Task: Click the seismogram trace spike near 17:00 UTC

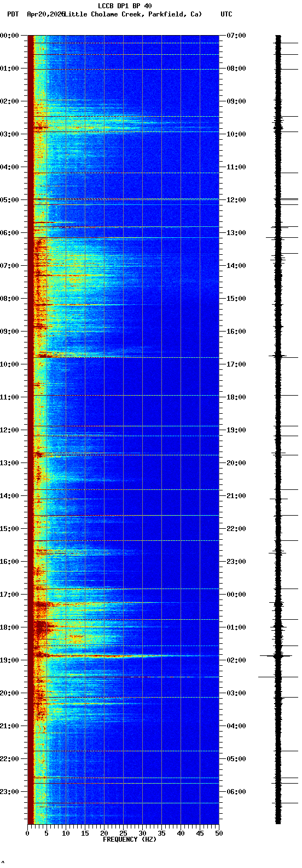Action: click(x=278, y=356)
